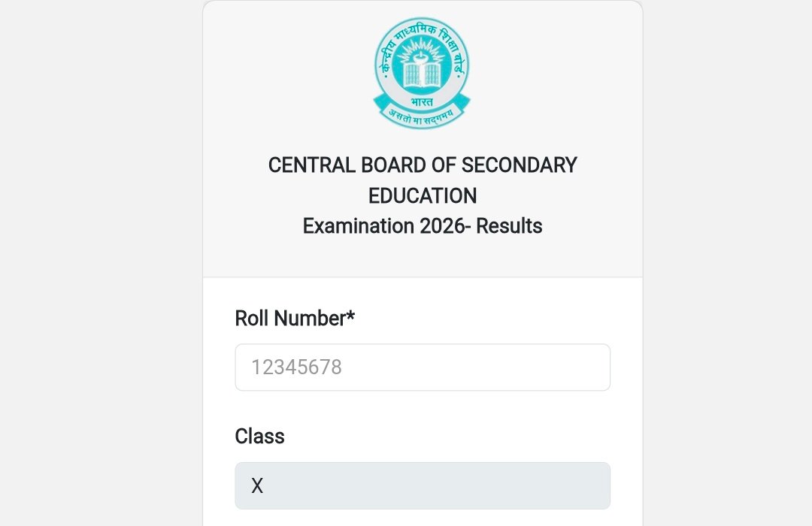Click the radiating sun above the logo's book
This screenshot has width=812, height=526.
point(422,53)
